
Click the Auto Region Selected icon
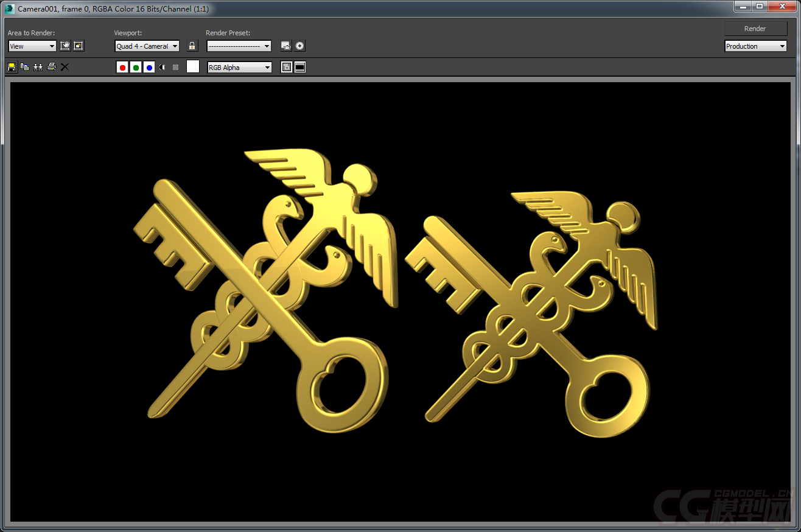tap(79, 46)
